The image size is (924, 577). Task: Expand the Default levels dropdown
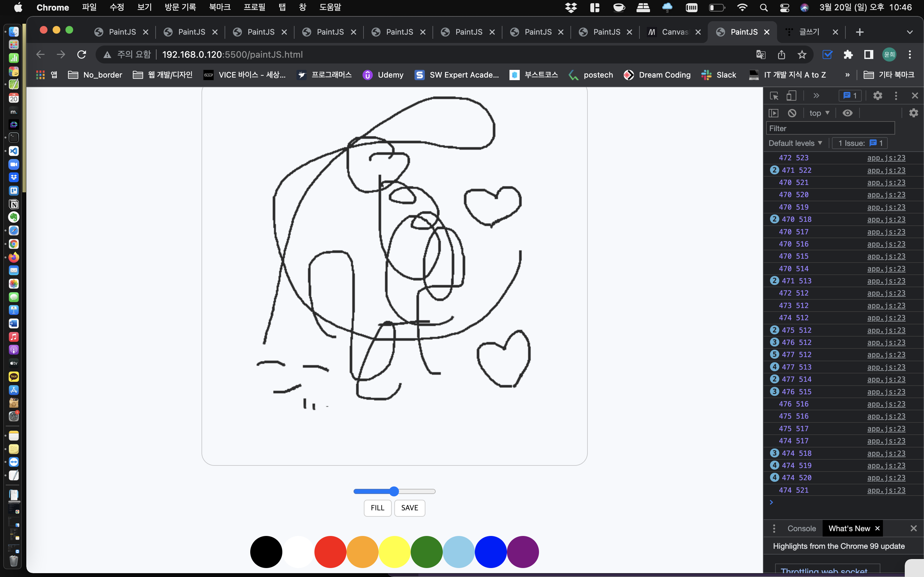tap(795, 143)
